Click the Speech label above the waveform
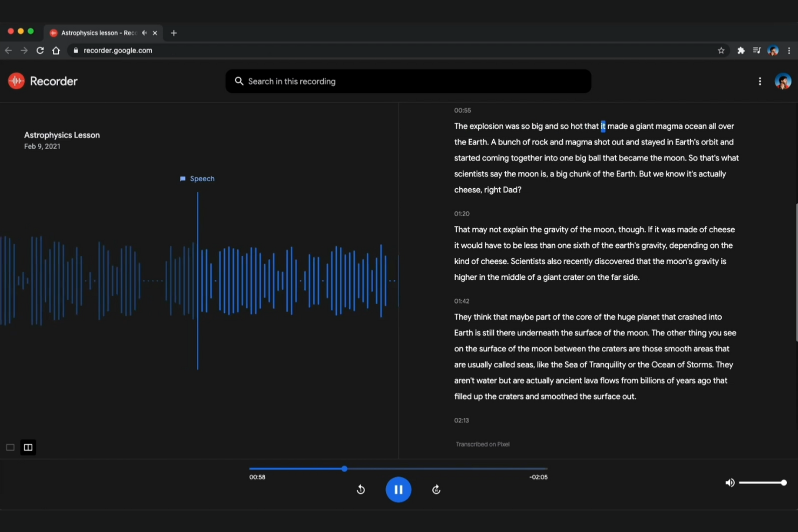Image resolution: width=798 pixels, height=532 pixels. click(x=197, y=178)
